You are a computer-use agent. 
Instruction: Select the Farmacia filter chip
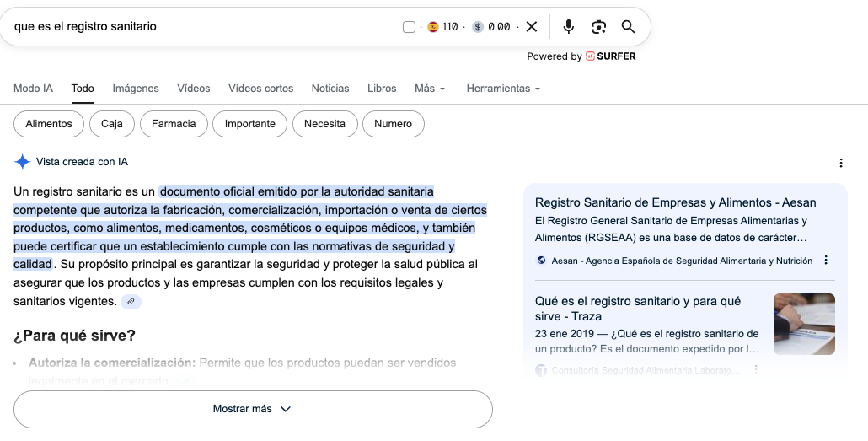click(174, 124)
